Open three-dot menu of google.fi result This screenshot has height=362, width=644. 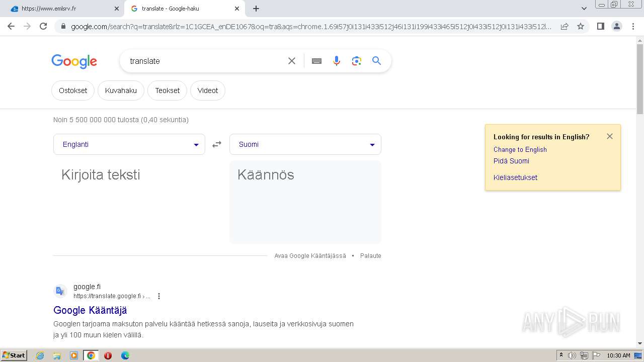[x=159, y=296]
